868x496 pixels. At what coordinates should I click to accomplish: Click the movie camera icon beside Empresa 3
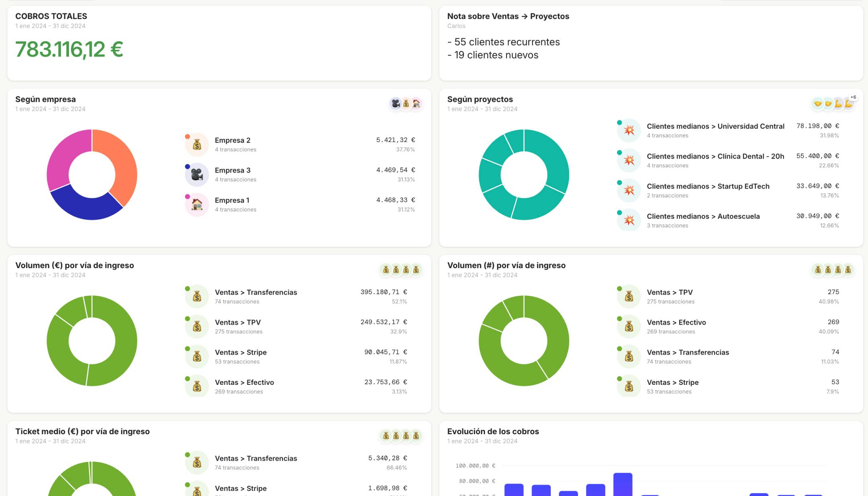pyautogui.click(x=197, y=175)
